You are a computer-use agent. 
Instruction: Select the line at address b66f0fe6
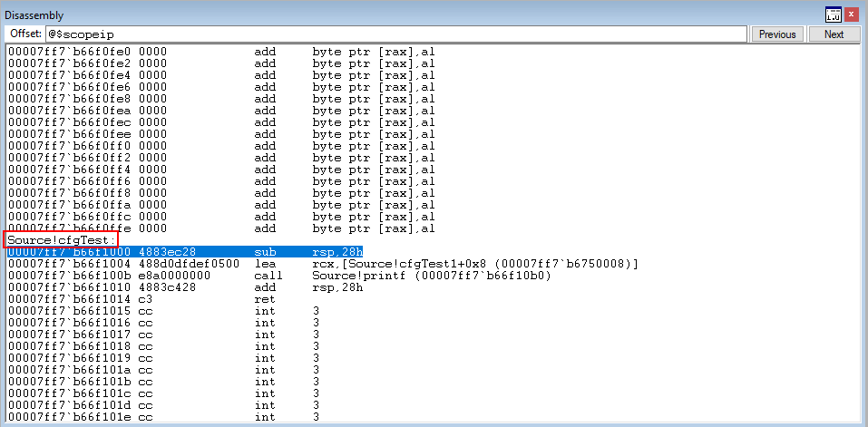click(x=221, y=87)
